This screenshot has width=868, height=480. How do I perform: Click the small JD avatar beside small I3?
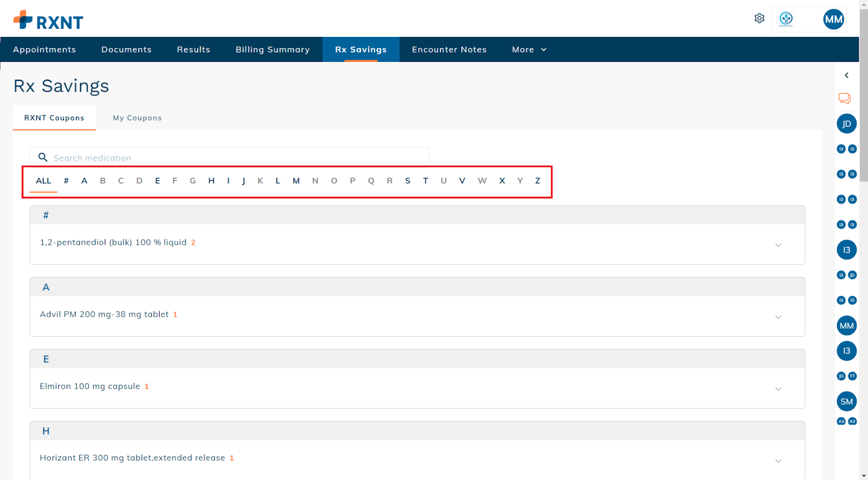852,275
